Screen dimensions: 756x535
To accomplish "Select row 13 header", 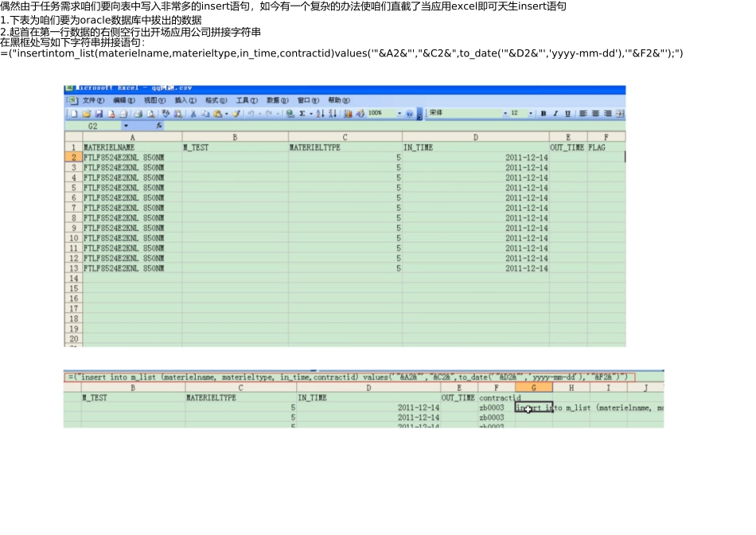I will (x=74, y=268).
